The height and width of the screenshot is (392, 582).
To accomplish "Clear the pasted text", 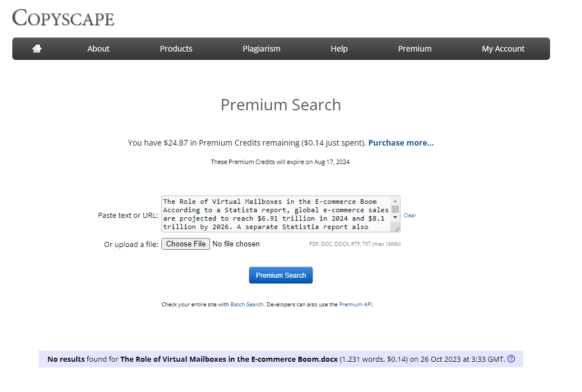I will point(410,216).
